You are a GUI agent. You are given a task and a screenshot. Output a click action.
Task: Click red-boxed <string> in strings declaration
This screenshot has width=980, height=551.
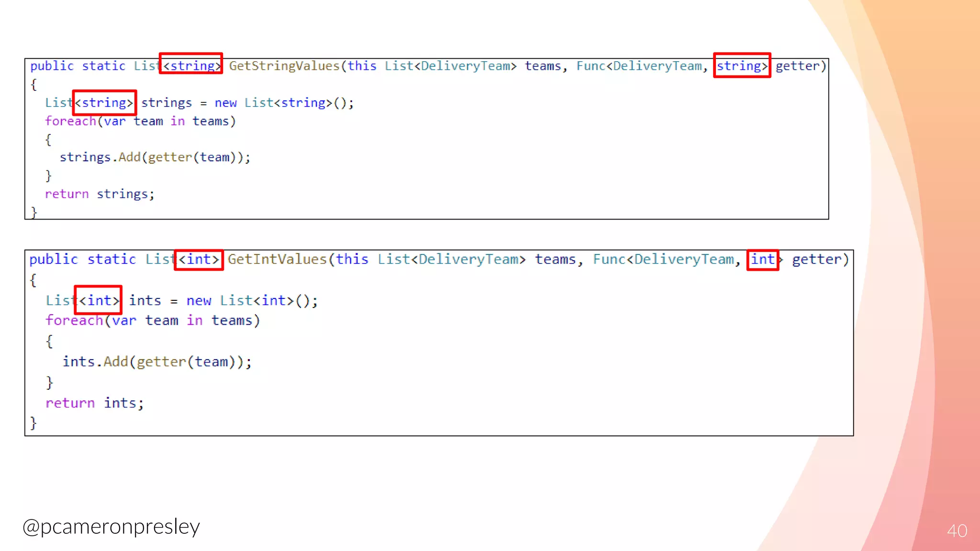[x=104, y=102]
